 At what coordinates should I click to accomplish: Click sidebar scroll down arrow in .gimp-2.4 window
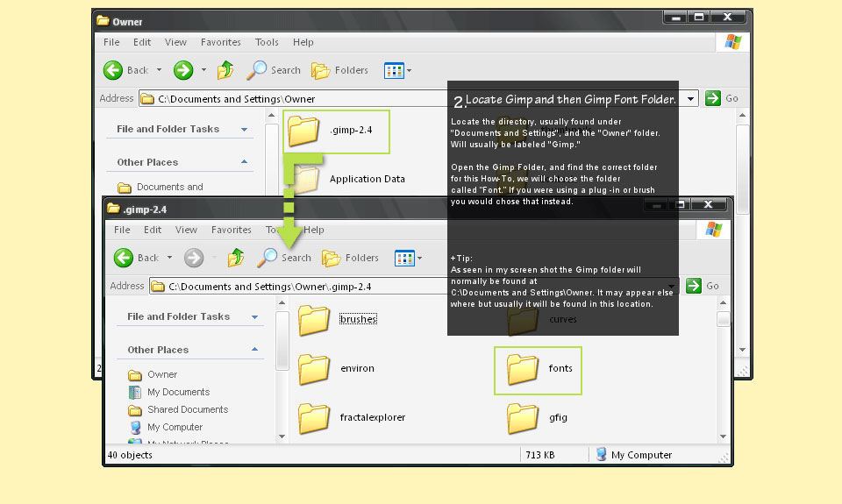pyautogui.click(x=282, y=437)
